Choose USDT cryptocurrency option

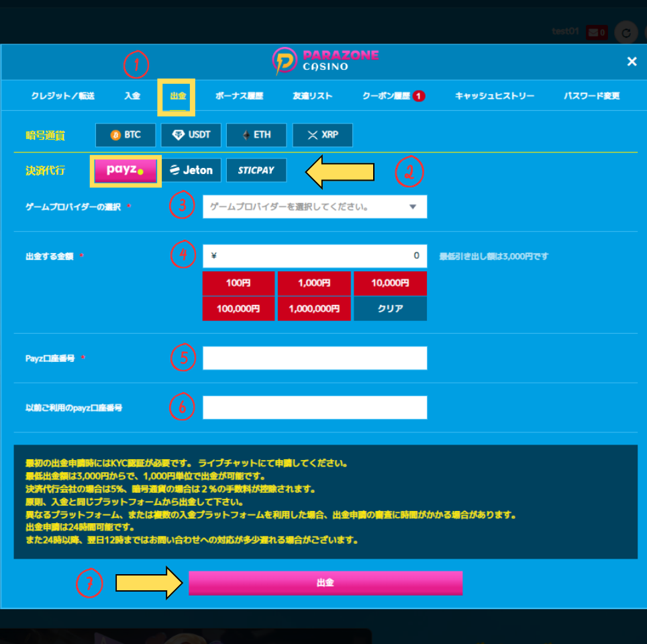pyautogui.click(x=191, y=135)
